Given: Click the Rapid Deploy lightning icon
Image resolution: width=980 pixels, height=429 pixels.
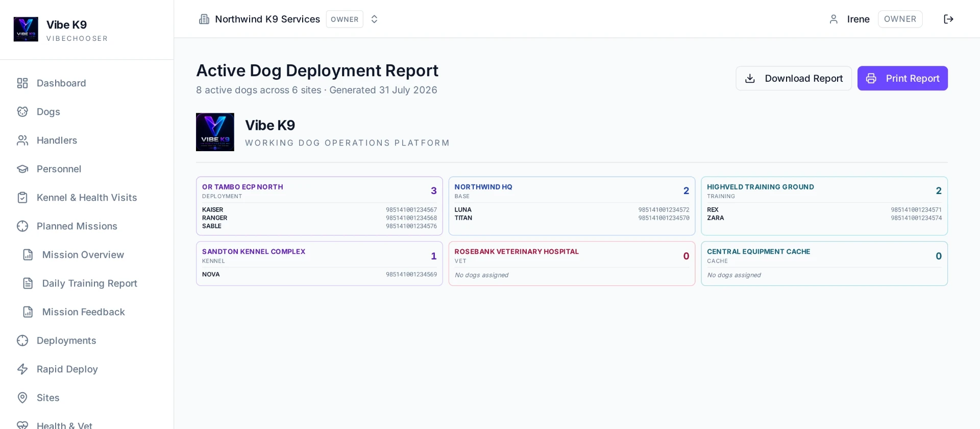Looking at the screenshot, I should coord(22,369).
